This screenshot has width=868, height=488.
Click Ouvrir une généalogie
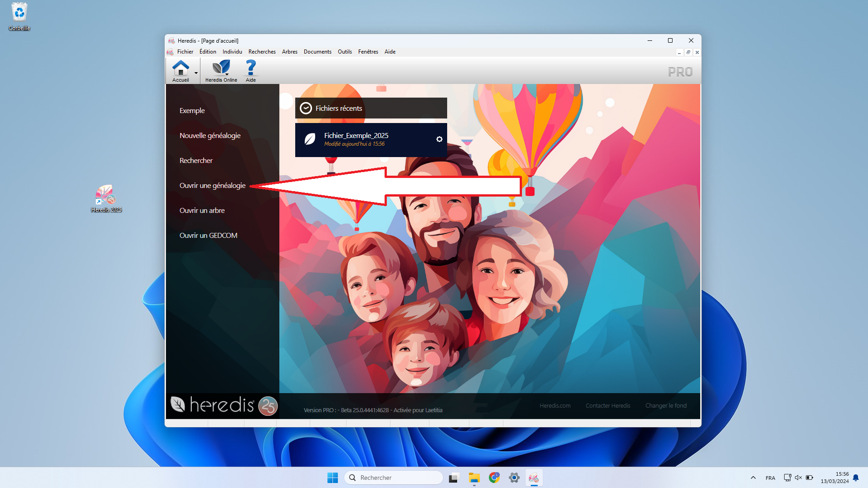[x=212, y=186]
